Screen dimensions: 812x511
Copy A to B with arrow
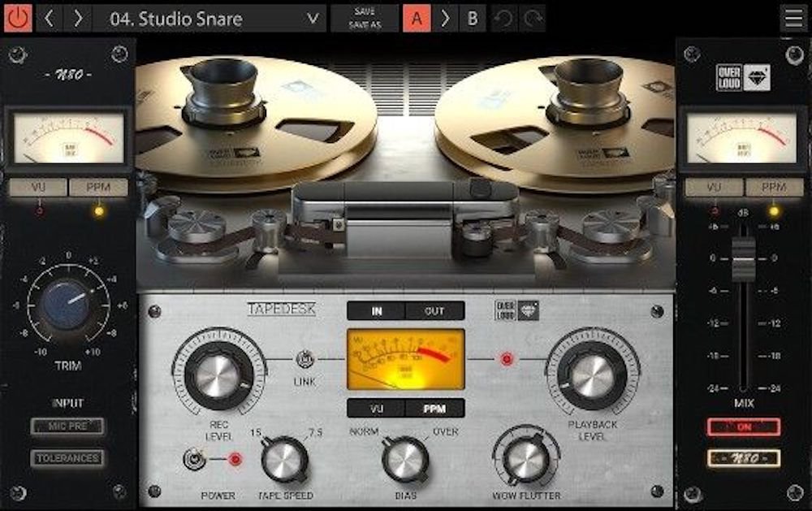(445, 18)
